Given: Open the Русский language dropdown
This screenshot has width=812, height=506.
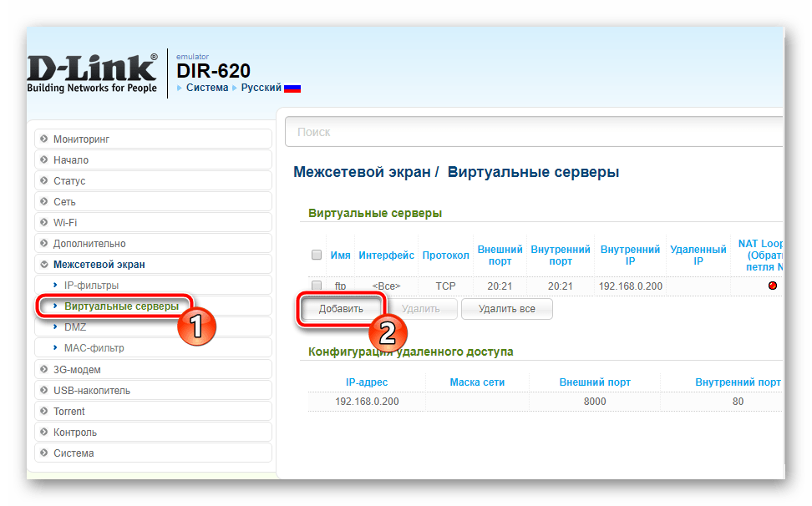Looking at the screenshot, I should [x=261, y=88].
